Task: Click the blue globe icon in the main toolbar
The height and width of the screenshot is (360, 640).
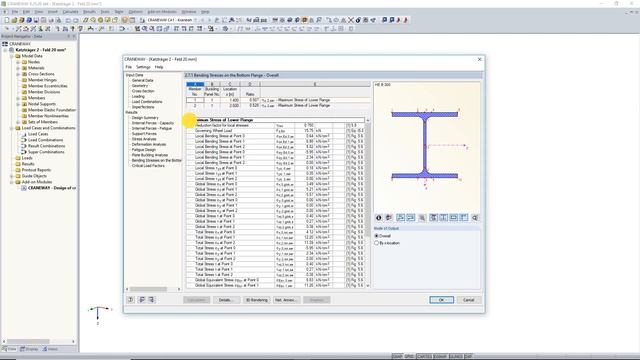Action: tap(29, 20)
